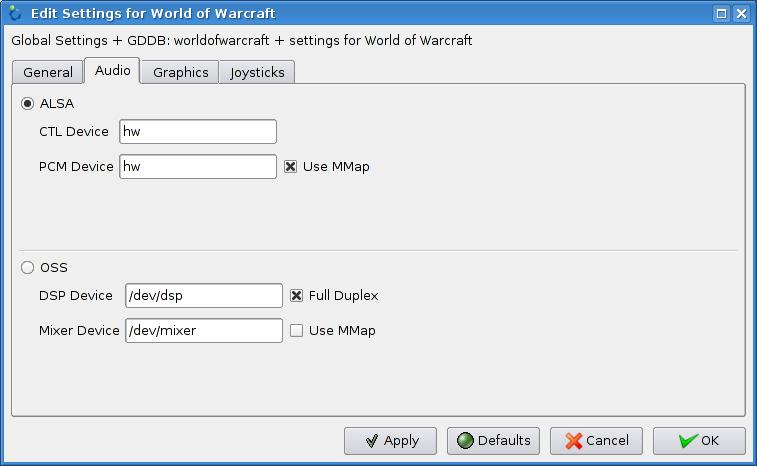Click the DSP Device field
Screen dimensions: 757x466
[x=203, y=295]
